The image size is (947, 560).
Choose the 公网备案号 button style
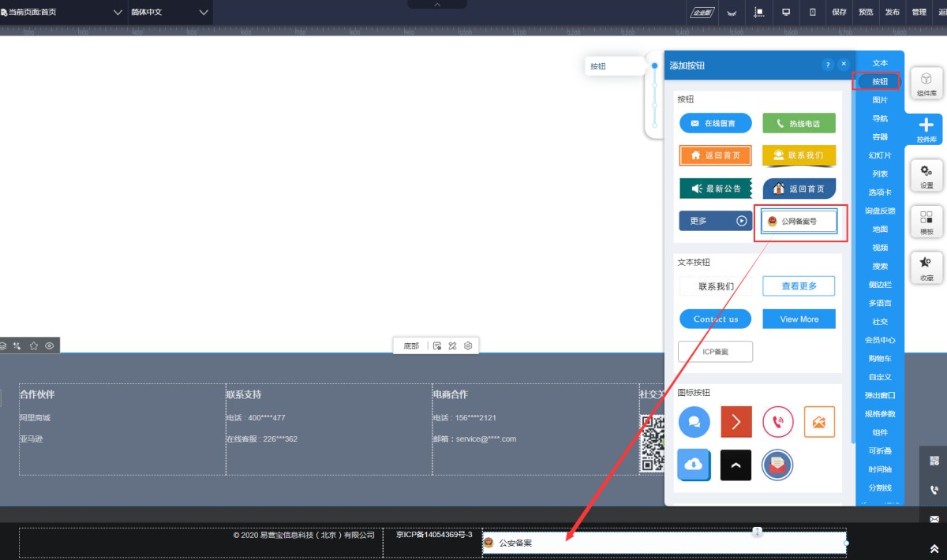pyautogui.click(x=799, y=222)
